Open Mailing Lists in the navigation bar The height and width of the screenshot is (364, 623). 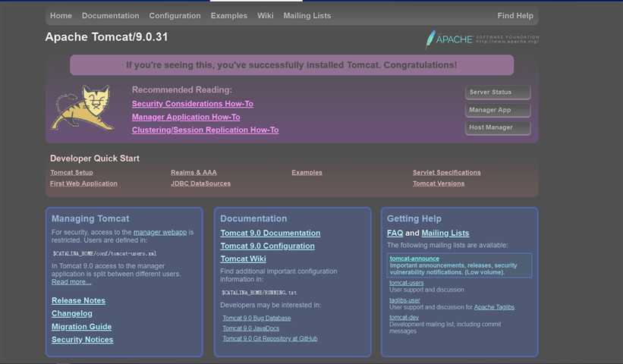307,16
